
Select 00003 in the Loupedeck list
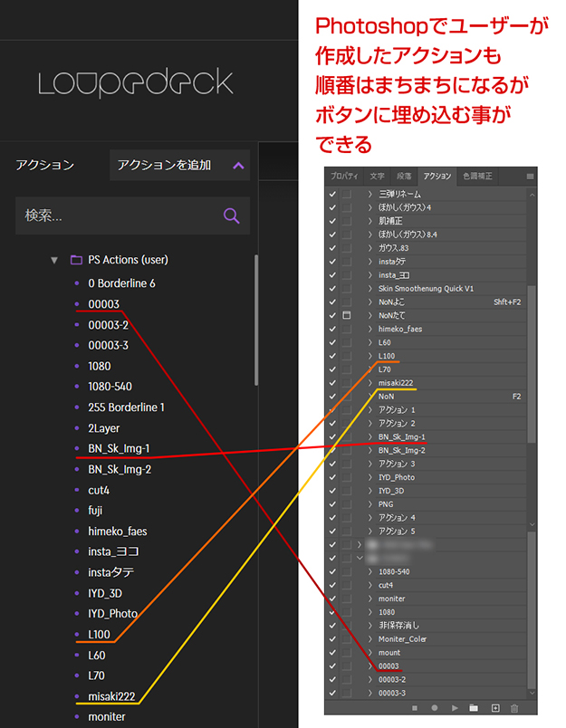click(x=104, y=304)
